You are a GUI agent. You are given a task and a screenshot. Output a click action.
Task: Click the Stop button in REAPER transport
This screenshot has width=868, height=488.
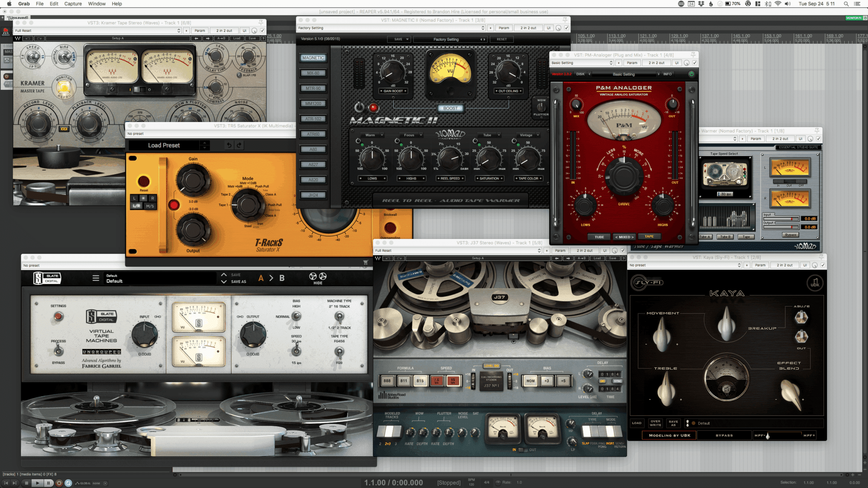point(26,483)
